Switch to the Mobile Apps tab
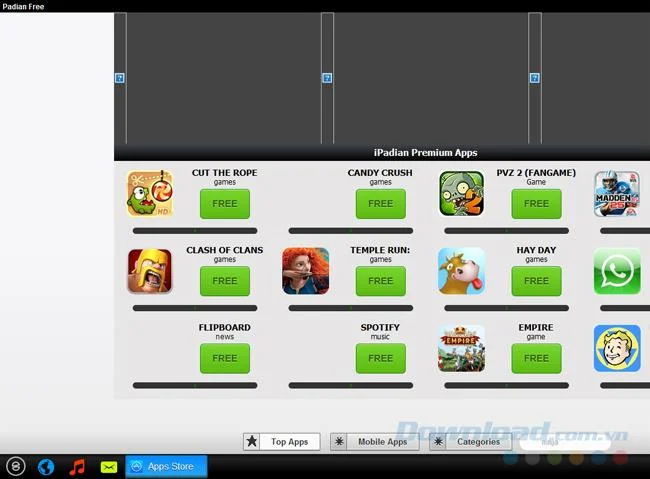The height and width of the screenshot is (479, 650). [x=375, y=442]
